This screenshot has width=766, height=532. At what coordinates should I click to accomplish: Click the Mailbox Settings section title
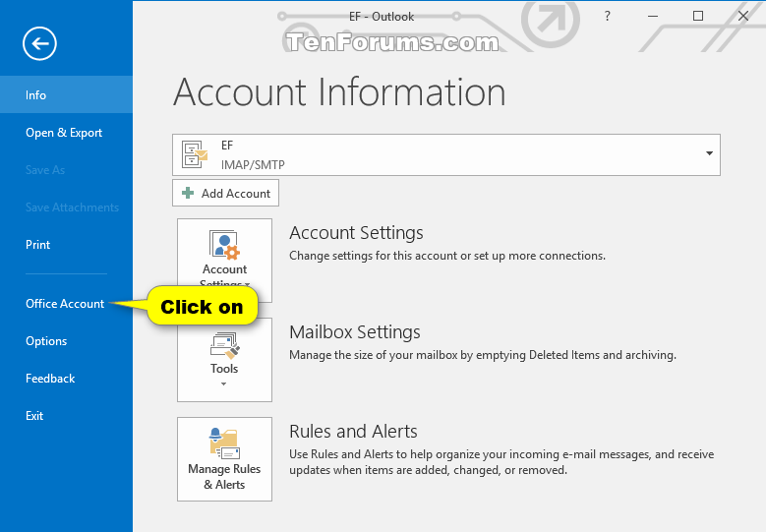coord(355,332)
